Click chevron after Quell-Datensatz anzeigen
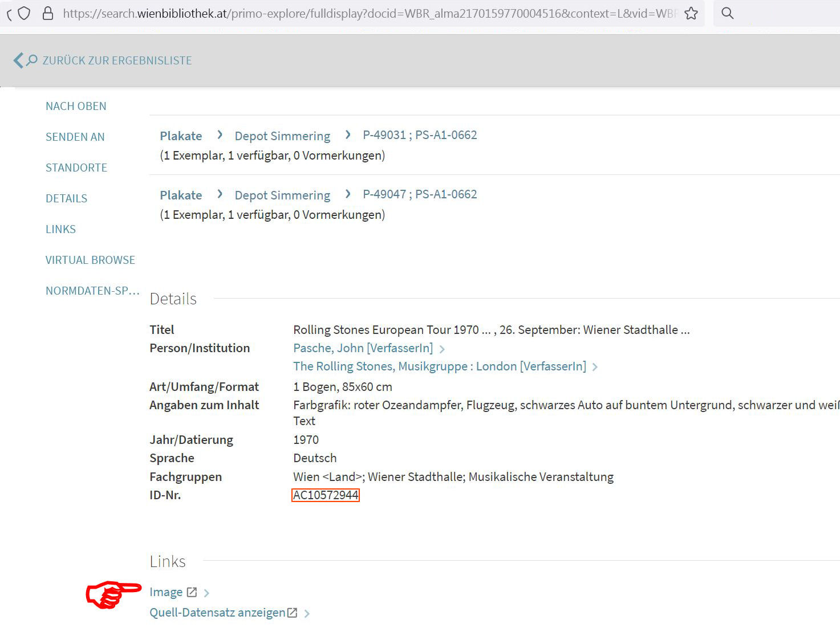Viewport: 840px width, 628px height. 307,614
